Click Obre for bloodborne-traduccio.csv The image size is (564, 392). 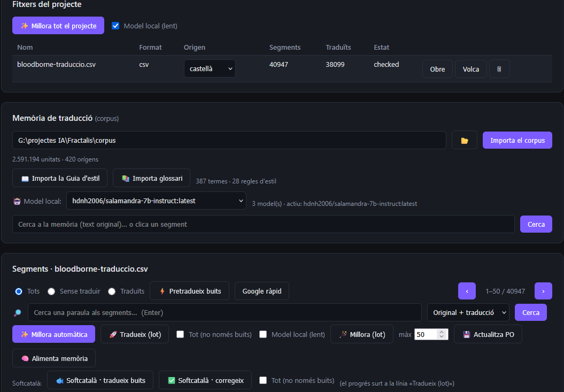point(437,69)
